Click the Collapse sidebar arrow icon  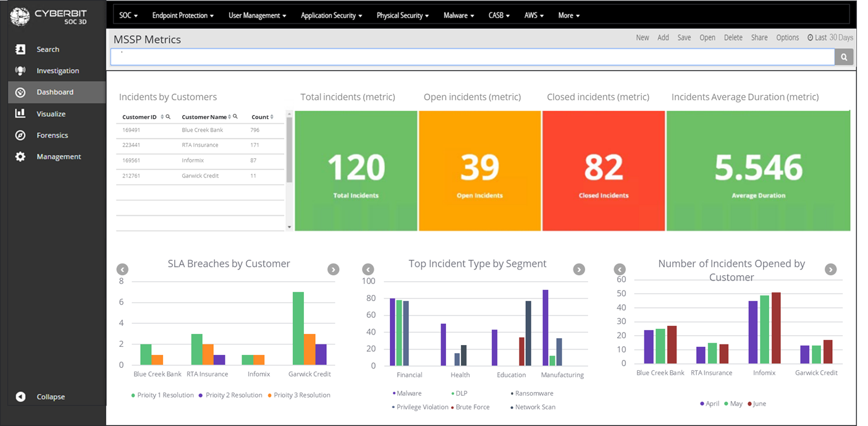[x=20, y=397]
